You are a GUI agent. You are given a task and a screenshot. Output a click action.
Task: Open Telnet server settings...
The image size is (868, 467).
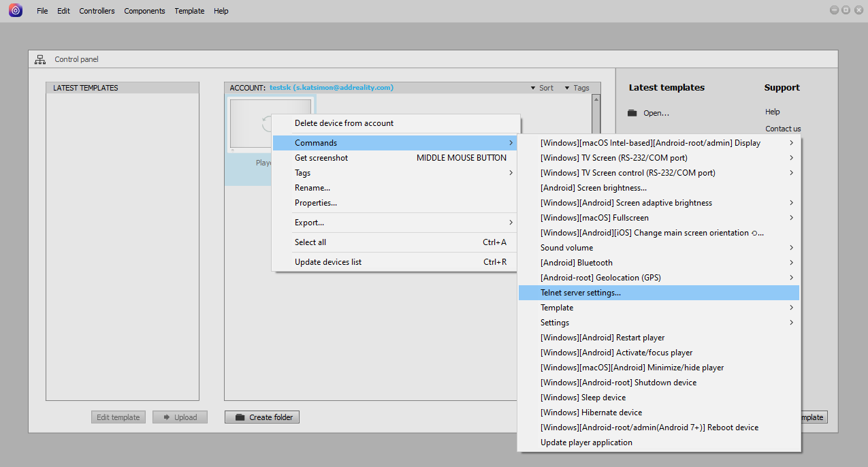pyautogui.click(x=659, y=293)
